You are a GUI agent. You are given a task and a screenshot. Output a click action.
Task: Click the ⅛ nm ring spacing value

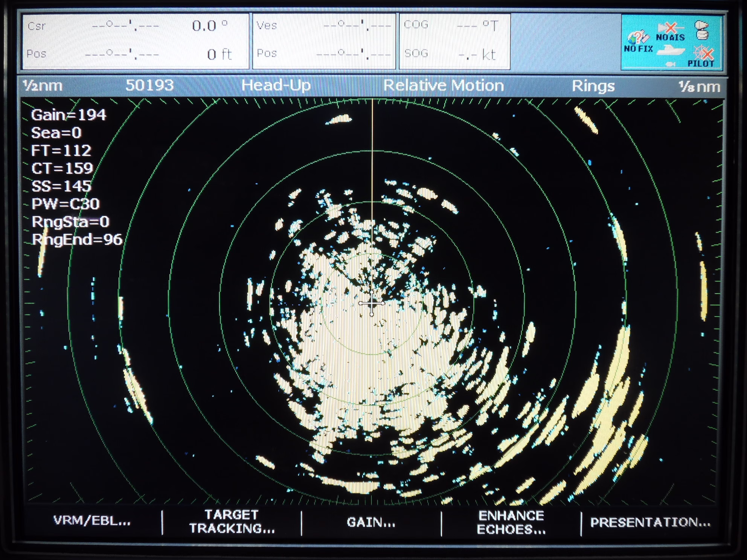point(700,87)
